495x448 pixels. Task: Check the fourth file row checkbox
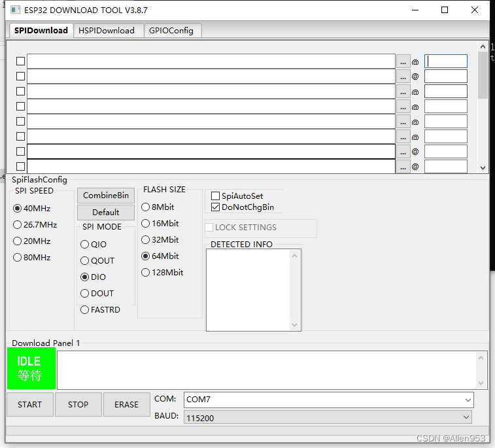(x=20, y=107)
